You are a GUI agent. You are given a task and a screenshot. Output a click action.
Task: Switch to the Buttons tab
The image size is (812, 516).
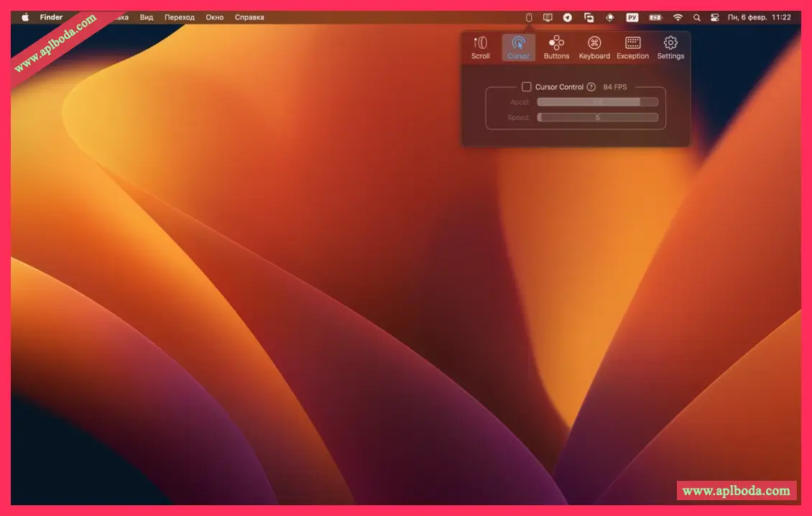pos(556,47)
